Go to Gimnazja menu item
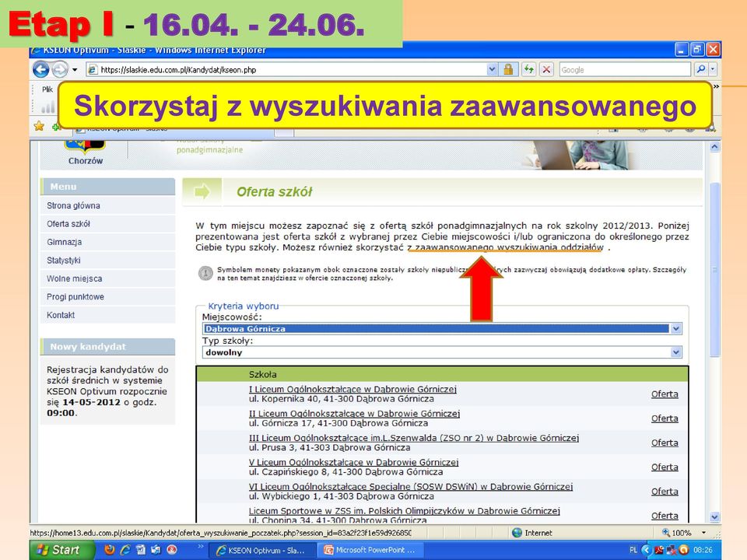 pyautogui.click(x=65, y=242)
